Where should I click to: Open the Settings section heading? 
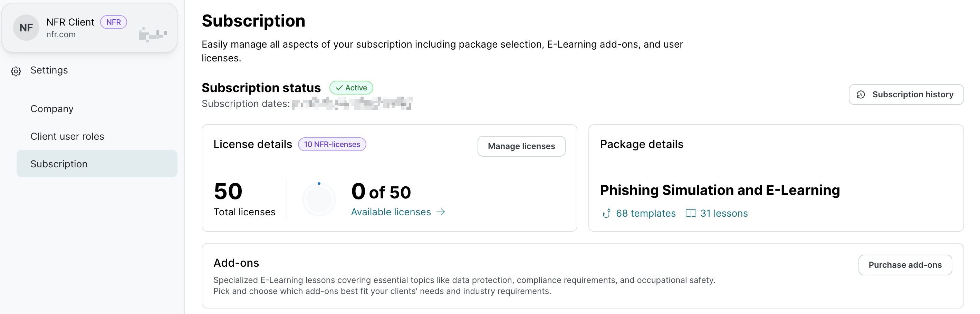click(x=49, y=70)
